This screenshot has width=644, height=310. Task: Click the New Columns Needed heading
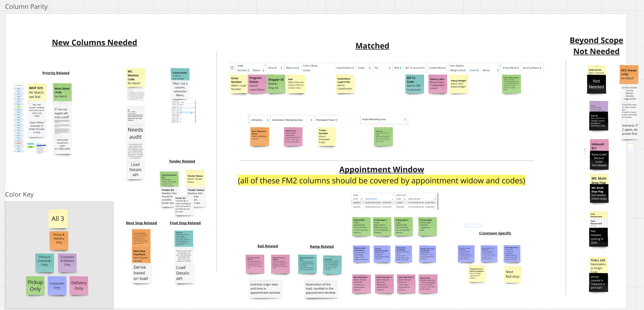(x=94, y=43)
